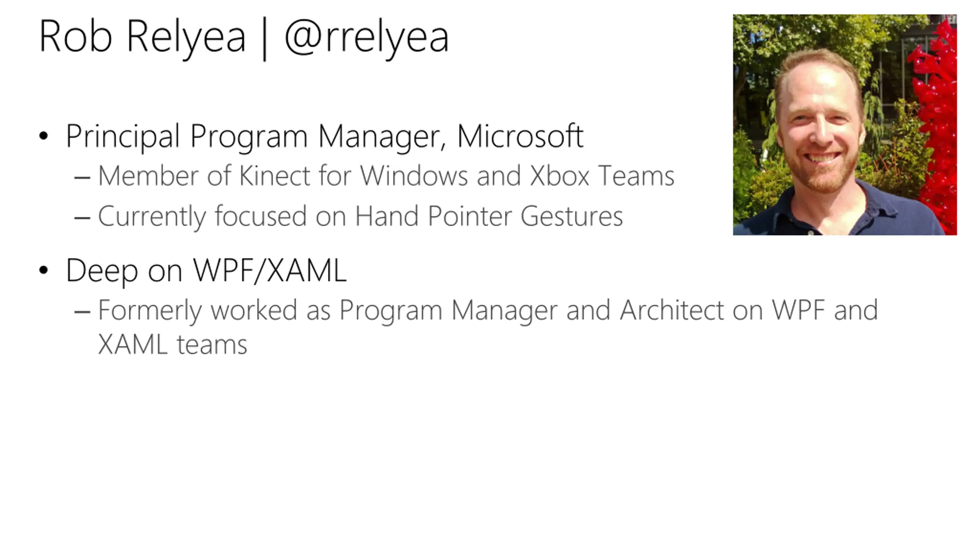The image size is (980, 551).
Task: Click the phrase Hand Pointer Gestures
Action: (489, 216)
